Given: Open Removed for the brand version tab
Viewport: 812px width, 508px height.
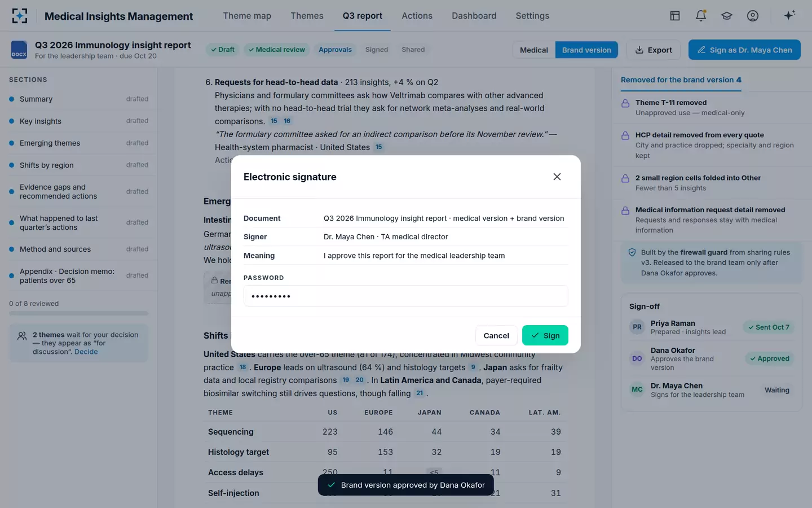Looking at the screenshot, I should [x=681, y=80].
